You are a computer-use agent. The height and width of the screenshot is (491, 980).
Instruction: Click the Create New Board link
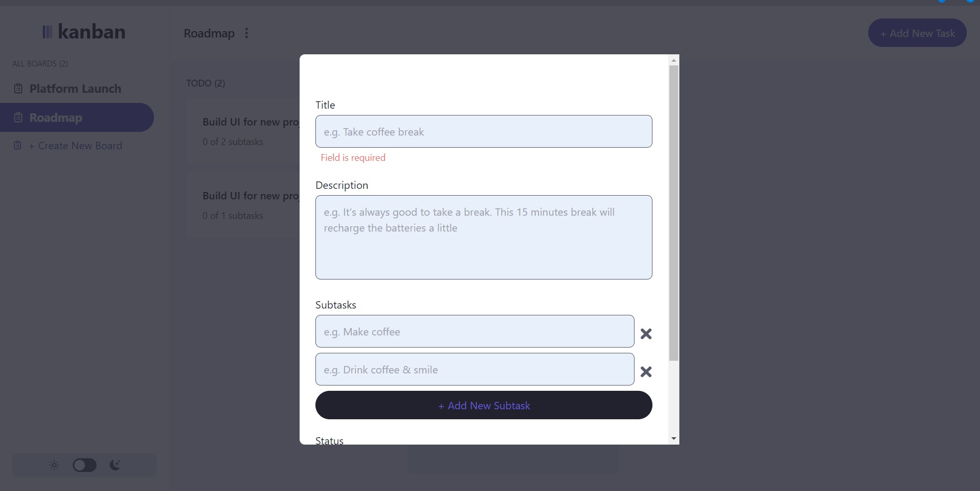pyautogui.click(x=75, y=145)
